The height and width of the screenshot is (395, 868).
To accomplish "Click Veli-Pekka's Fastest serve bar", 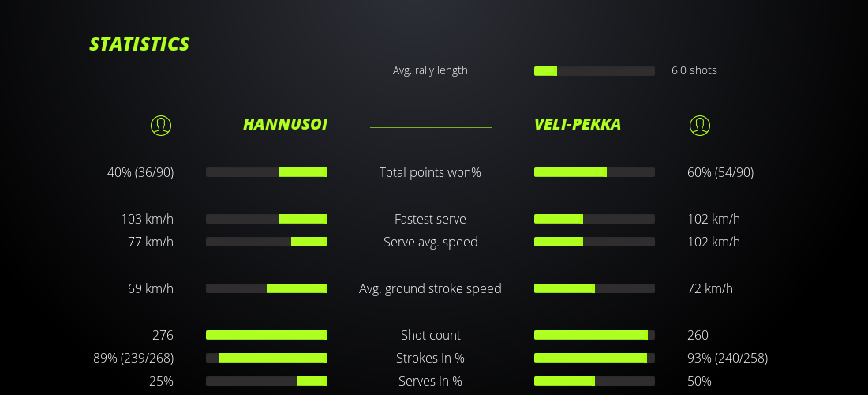I will tap(594, 219).
